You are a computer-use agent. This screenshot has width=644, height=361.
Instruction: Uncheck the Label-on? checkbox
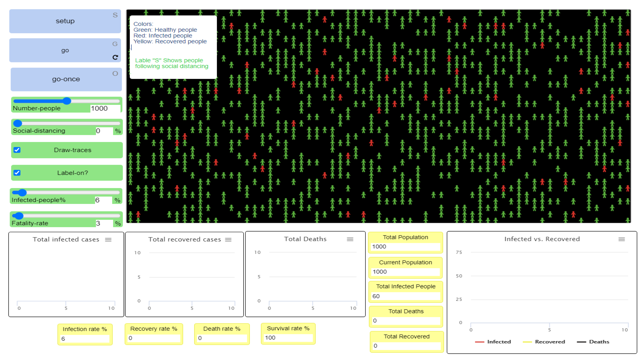click(17, 173)
